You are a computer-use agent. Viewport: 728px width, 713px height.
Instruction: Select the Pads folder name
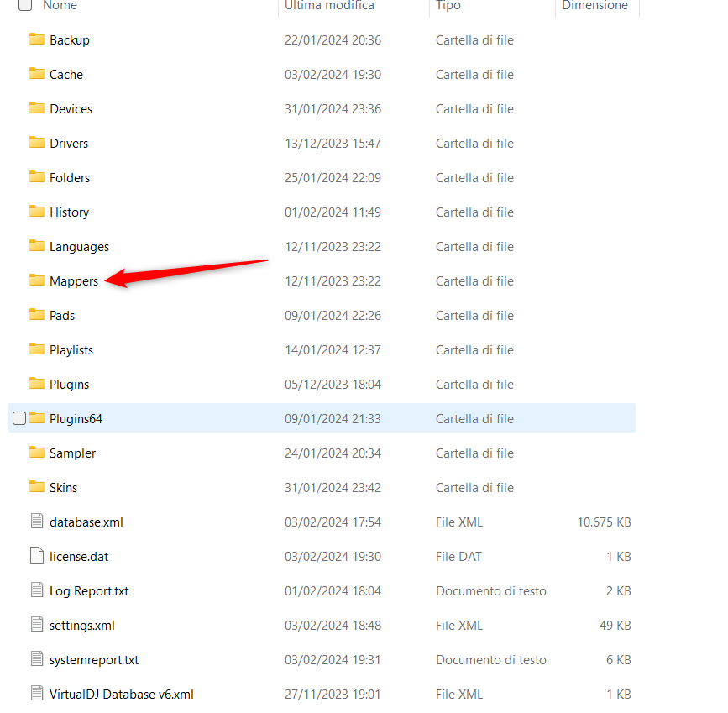pos(62,316)
